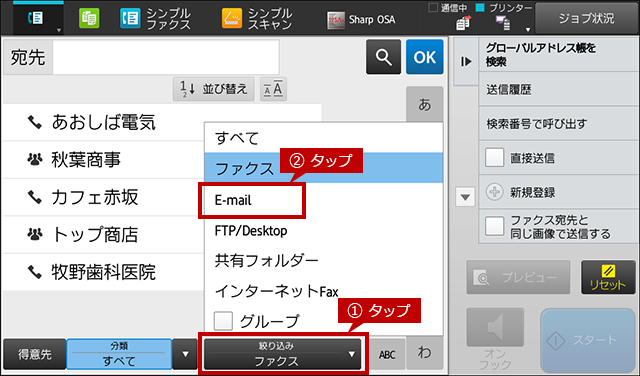640x376 pixels.
Task: Open the 絞り込み ファクス dropdown
Action: [x=283, y=354]
